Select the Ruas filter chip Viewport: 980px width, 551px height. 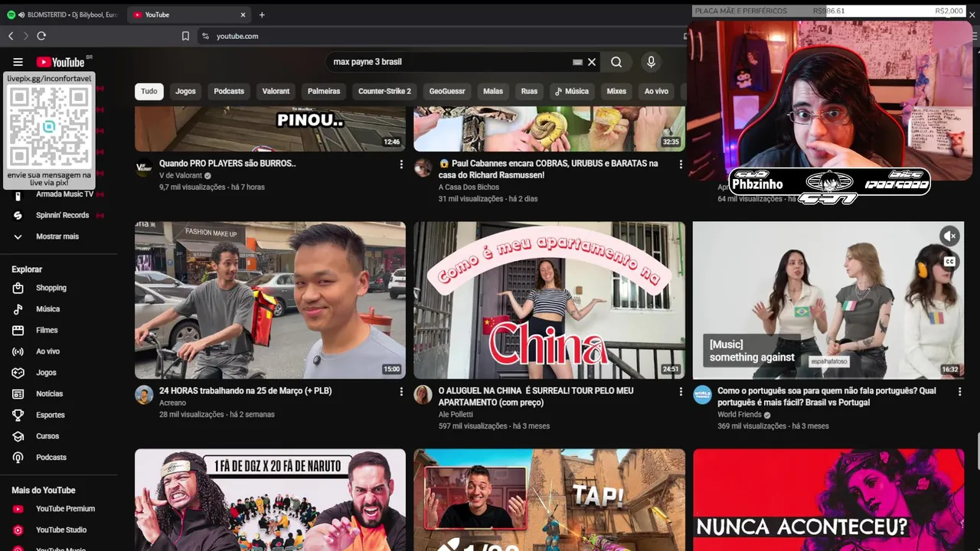(529, 91)
